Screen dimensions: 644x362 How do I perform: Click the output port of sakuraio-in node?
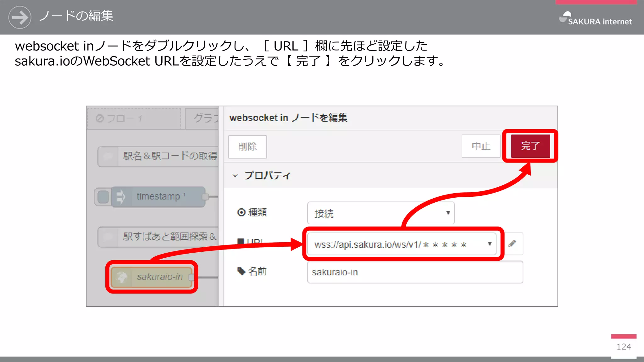(191, 277)
